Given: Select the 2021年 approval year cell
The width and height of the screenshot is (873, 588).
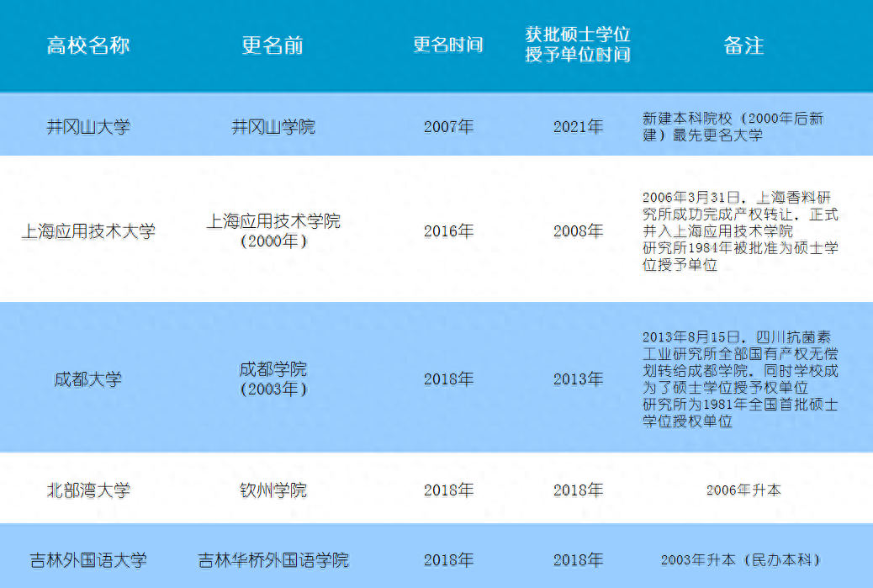Looking at the screenshot, I should point(578,127).
